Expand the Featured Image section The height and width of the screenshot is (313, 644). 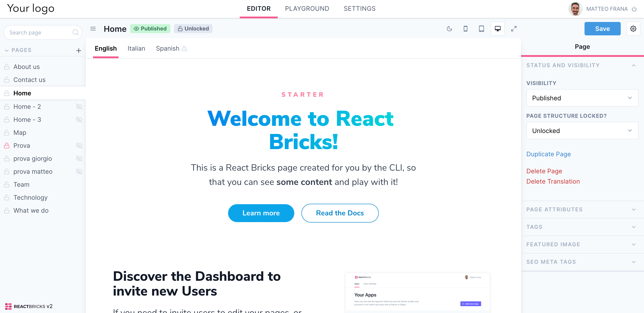pyautogui.click(x=582, y=244)
